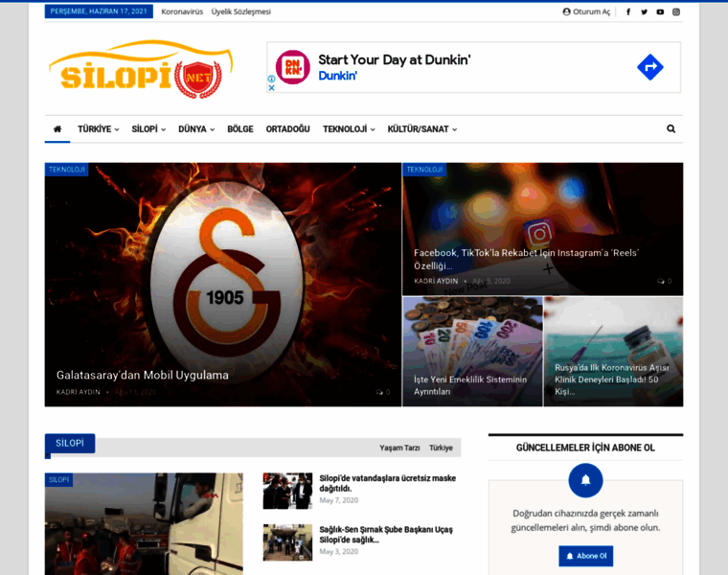Click author KADRİ AYDIN under Reels post
Viewport: 728px width, 575px height.
pos(436,281)
